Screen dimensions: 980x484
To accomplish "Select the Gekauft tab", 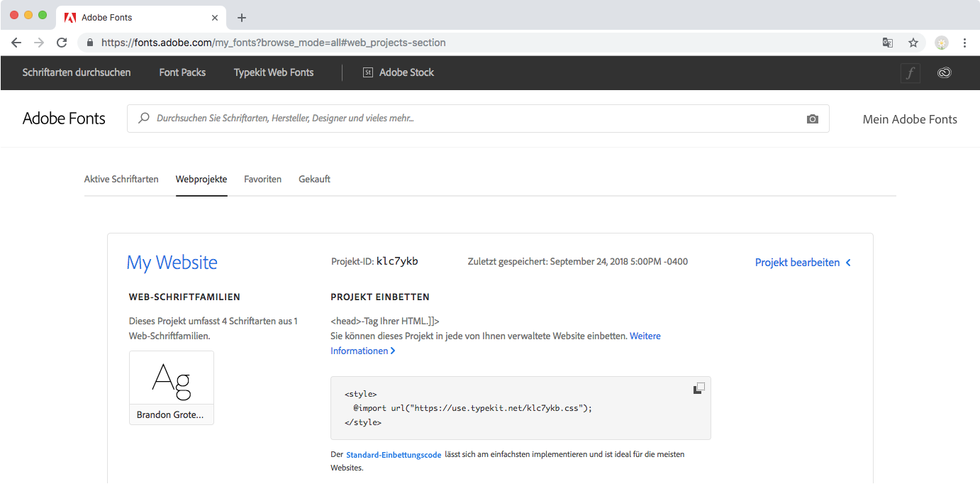I will [314, 179].
